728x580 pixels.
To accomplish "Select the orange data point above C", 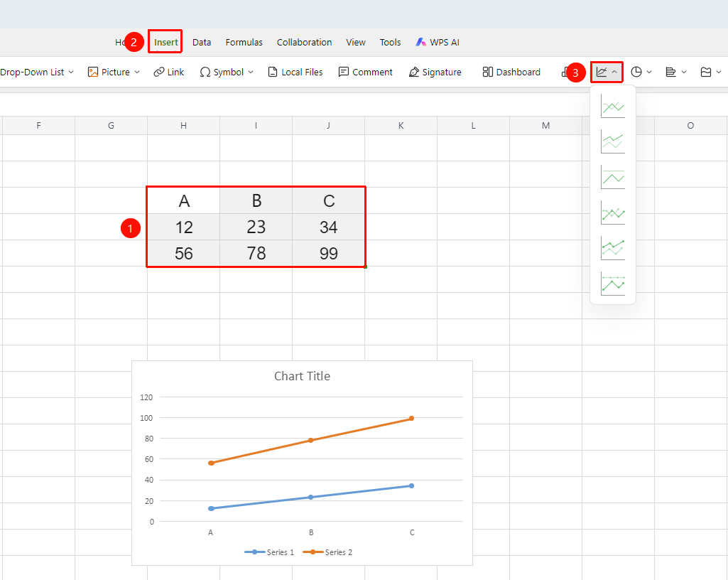I will tap(411, 418).
